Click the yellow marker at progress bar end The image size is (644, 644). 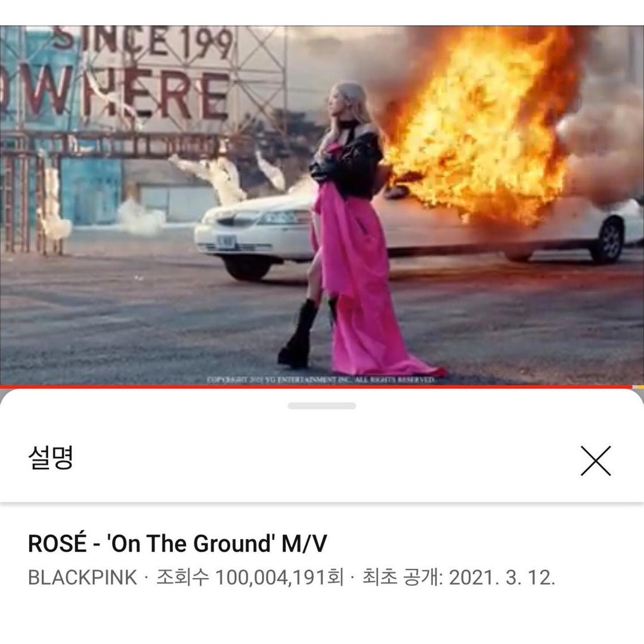[638, 387]
